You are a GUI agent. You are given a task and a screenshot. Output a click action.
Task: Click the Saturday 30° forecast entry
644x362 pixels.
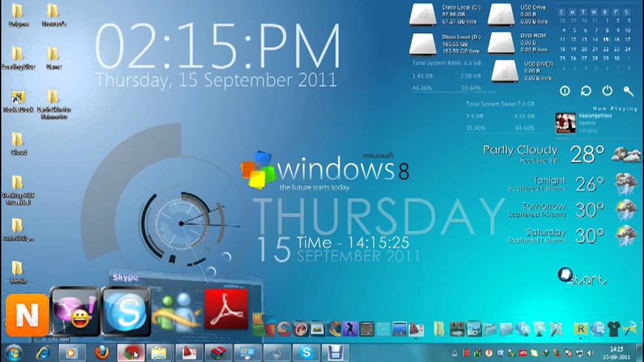[x=574, y=236]
